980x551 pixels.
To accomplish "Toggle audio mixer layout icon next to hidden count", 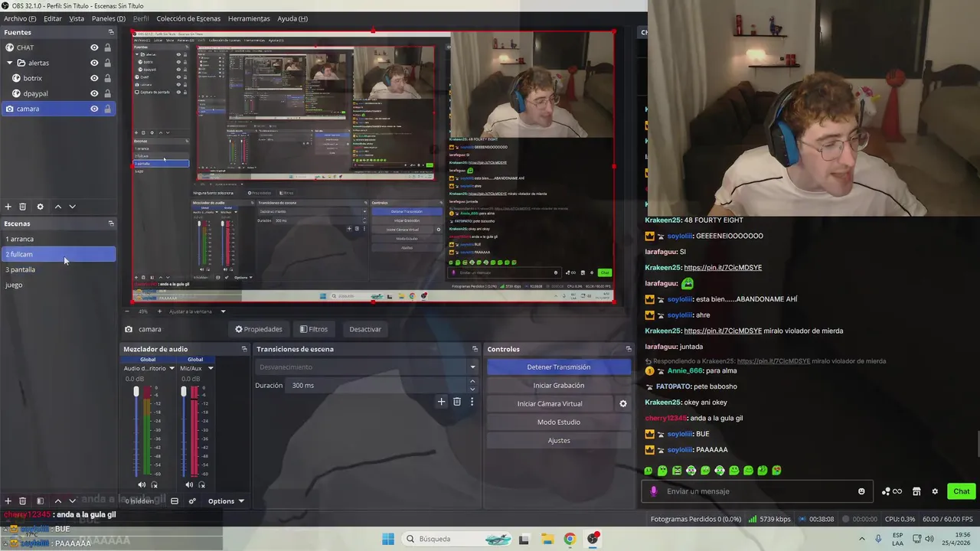I will coord(175,501).
